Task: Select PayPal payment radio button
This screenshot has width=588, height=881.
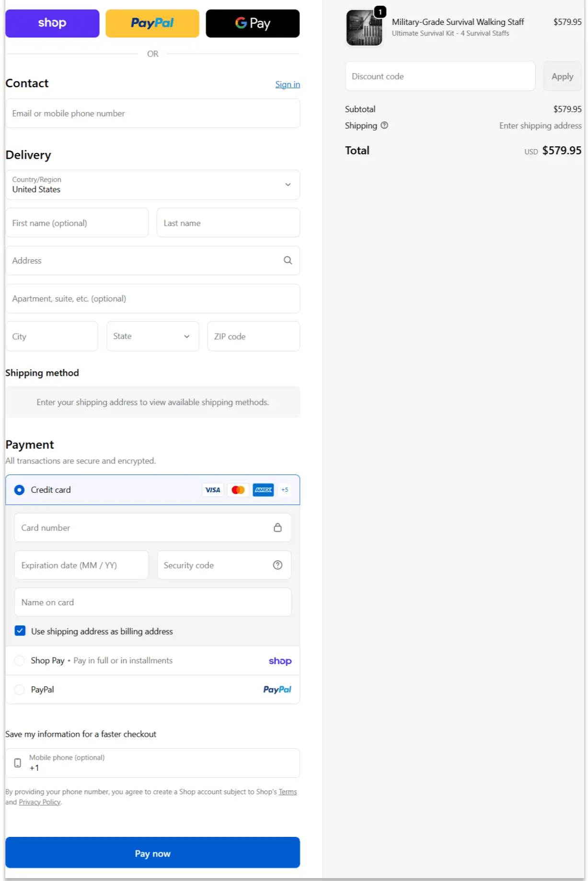Action: [x=19, y=689]
